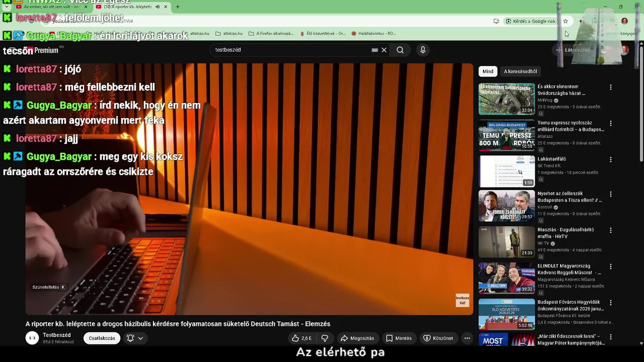Open options menu for Nyerhet az ellenzék video
Screen dimensions: 644x362
611,194
